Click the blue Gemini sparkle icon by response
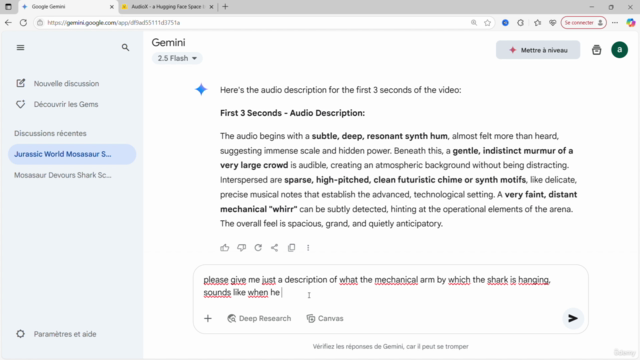 201,89
